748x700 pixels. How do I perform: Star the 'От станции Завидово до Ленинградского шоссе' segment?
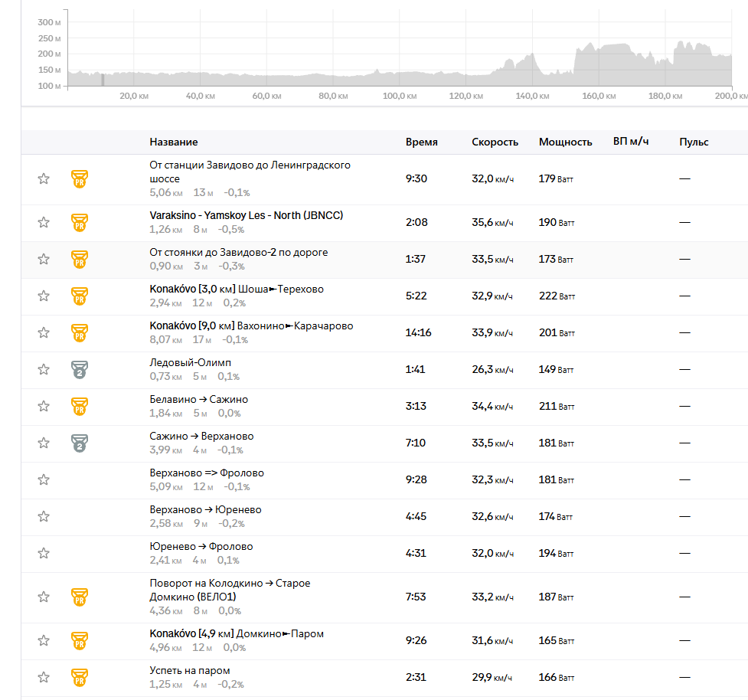coord(44,179)
